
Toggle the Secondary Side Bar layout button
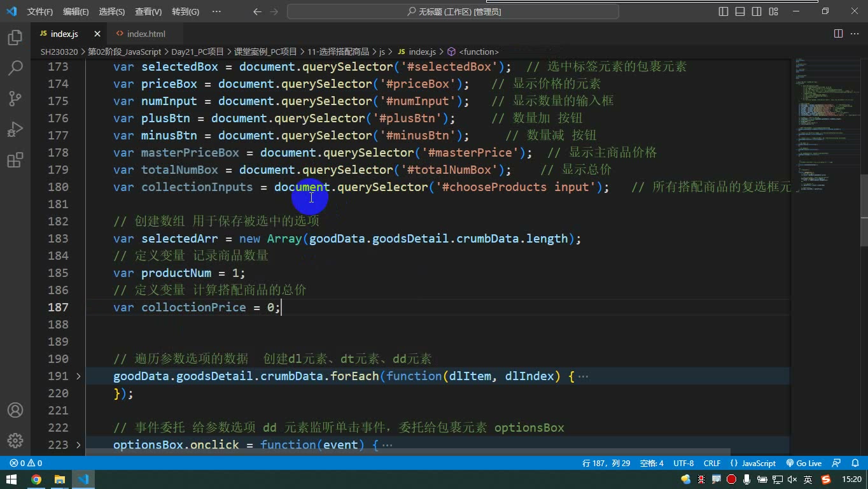[x=757, y=11]
